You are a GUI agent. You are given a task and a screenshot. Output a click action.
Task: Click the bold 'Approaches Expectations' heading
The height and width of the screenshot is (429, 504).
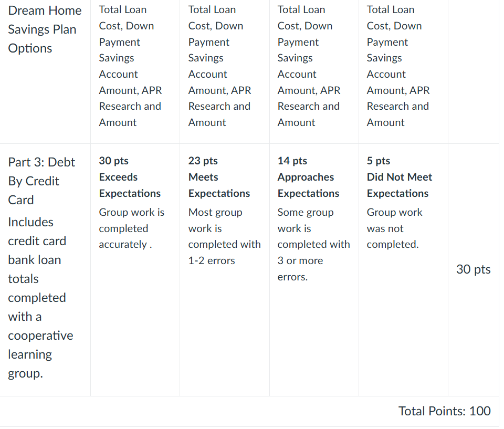tap(309, 185)
